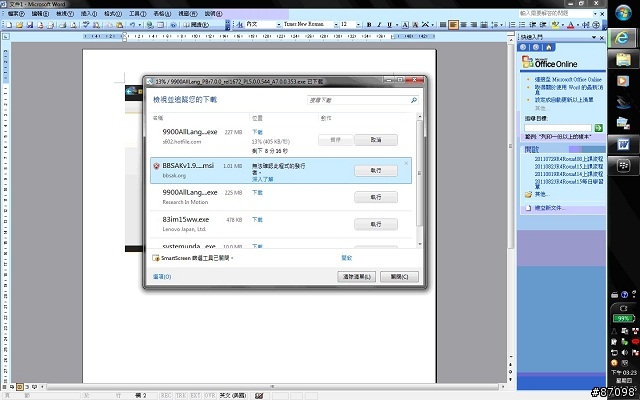
Task: Click the learn more link under BBSAK warning
Action: [262, 179]
